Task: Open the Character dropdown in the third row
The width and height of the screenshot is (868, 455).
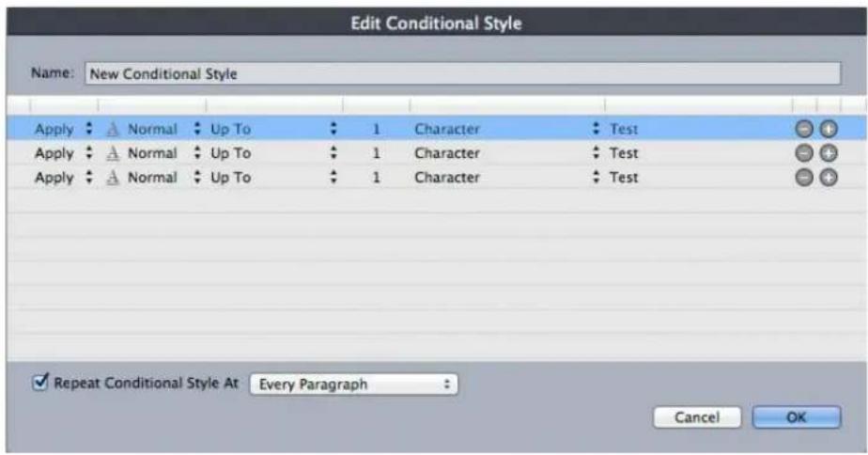Action: pyautogui.click(x=506, y=178)
